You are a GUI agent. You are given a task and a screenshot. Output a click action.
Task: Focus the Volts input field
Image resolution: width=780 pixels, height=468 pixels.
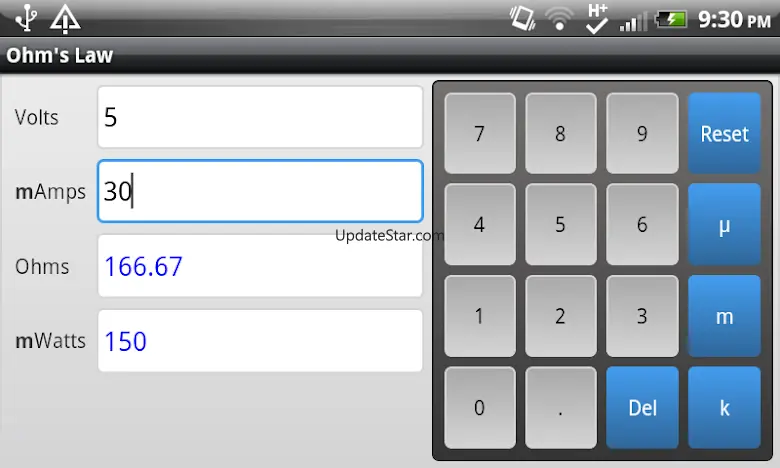pyautogui.click(x=260, y=117)
